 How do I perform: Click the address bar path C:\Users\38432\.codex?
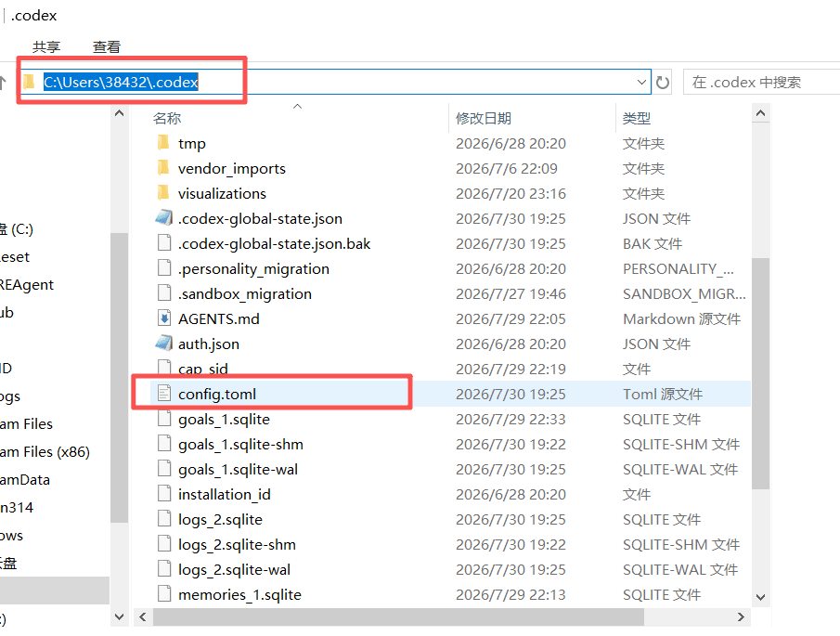121,82
